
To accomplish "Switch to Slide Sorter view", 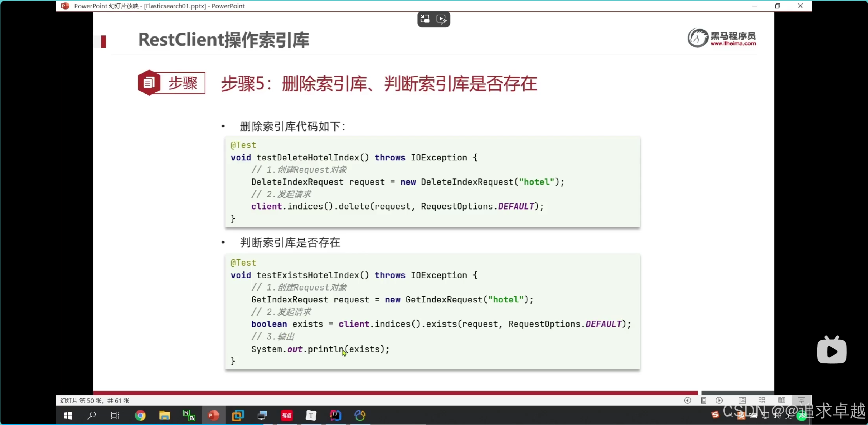I will (762, 400).
